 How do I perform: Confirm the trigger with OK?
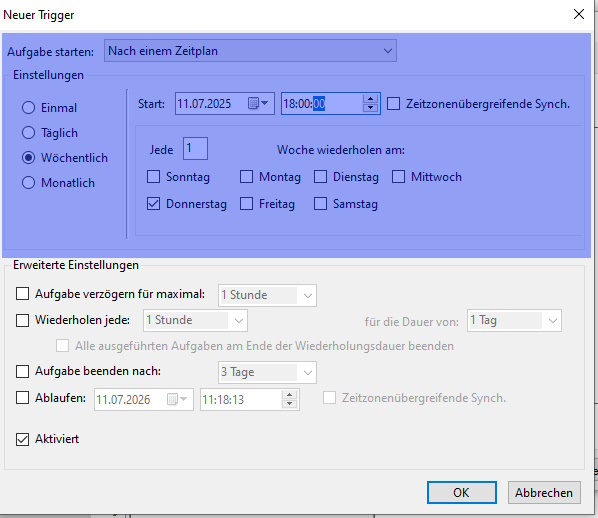click(x=461, y=492)
